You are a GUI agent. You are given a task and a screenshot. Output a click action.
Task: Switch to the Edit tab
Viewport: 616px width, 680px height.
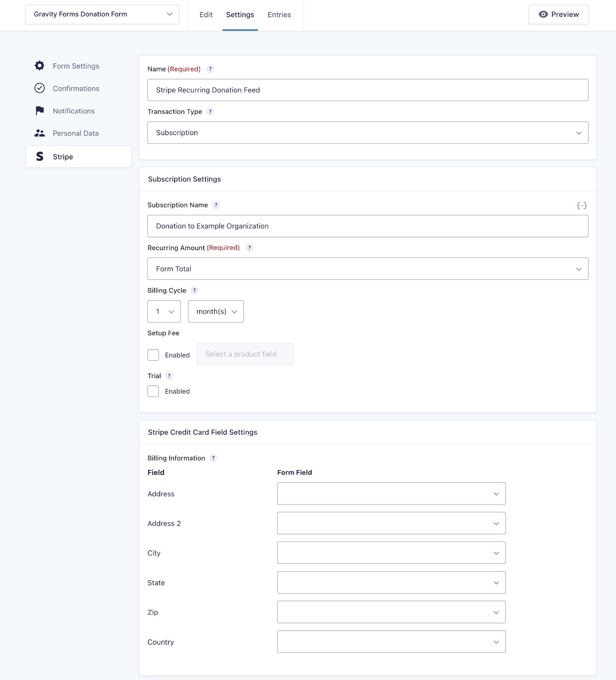206,15
